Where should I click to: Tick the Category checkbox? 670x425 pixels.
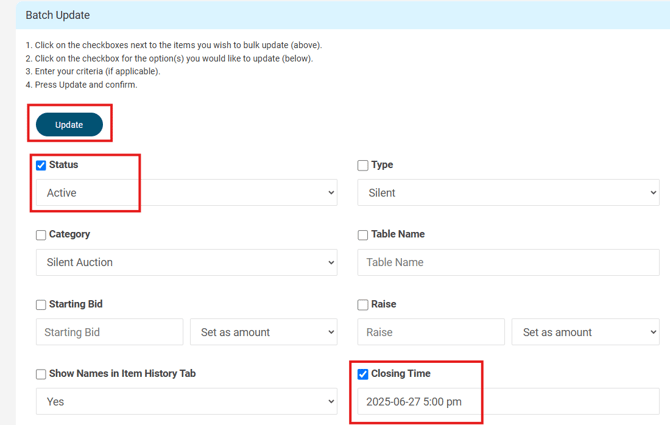41,235
